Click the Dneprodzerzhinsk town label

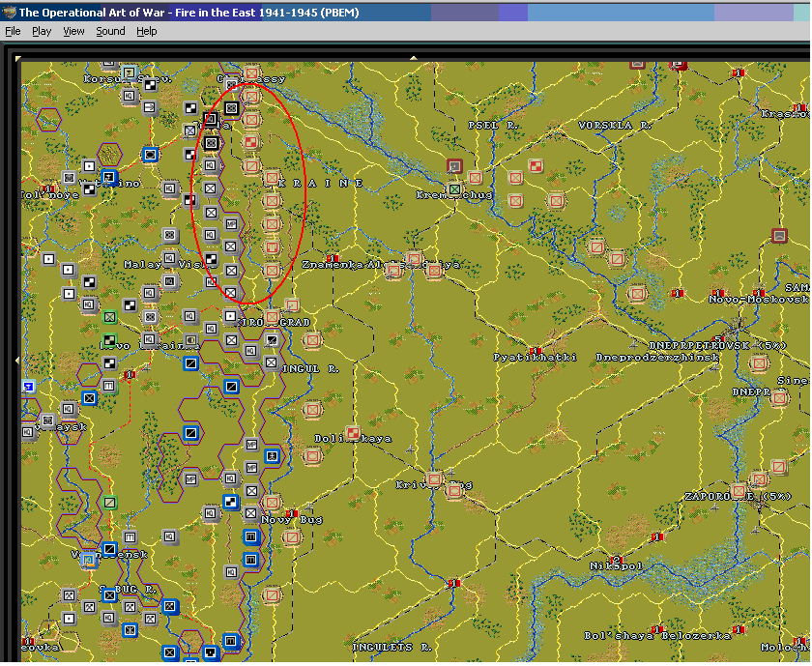657,358
